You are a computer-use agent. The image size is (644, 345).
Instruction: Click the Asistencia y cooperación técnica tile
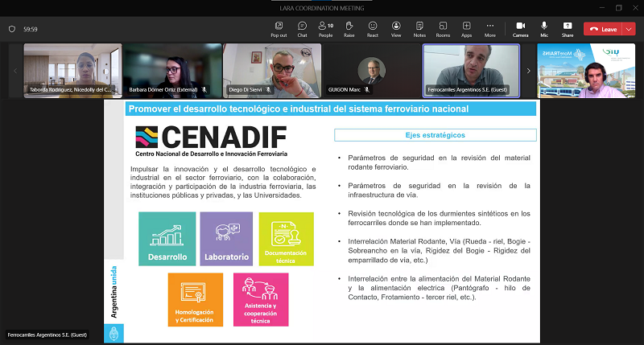[x=261, y=300]
